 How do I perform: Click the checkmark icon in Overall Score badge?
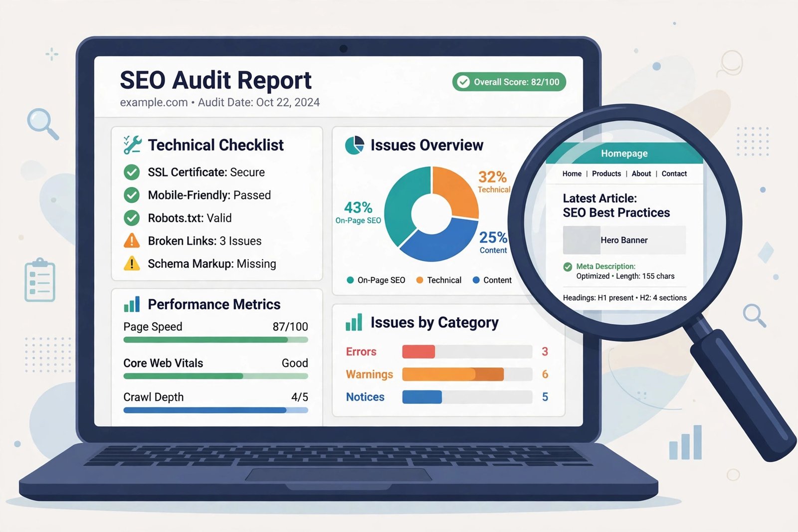(463, 82)
